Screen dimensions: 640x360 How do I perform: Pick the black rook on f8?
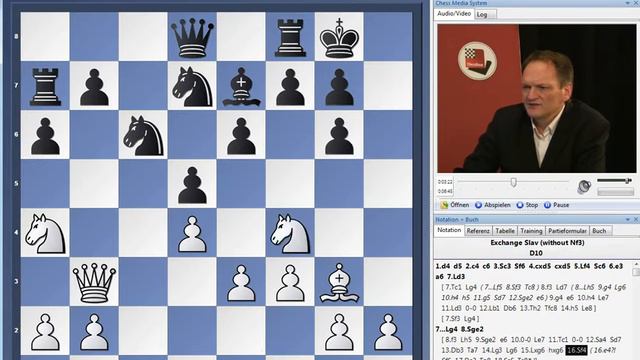[x=290, y=38]
